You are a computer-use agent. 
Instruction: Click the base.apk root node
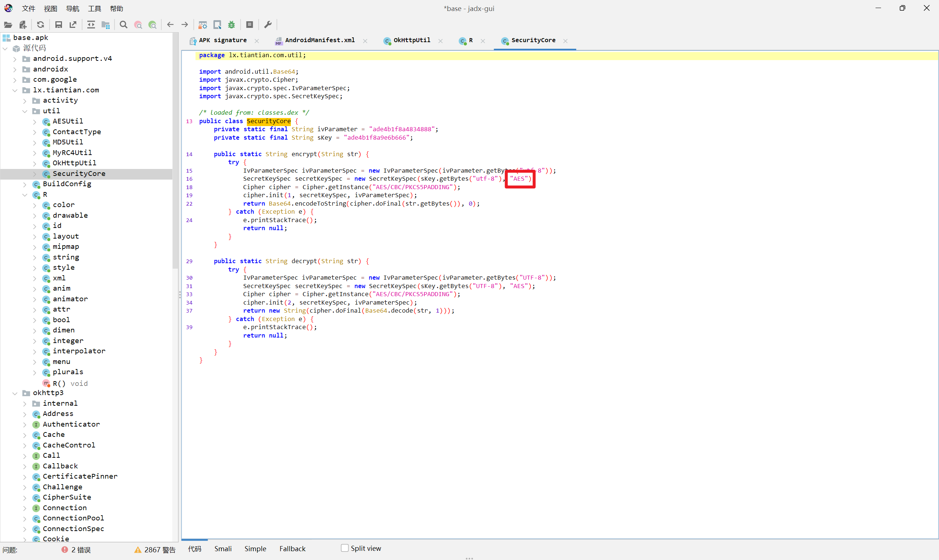(30, 38)
